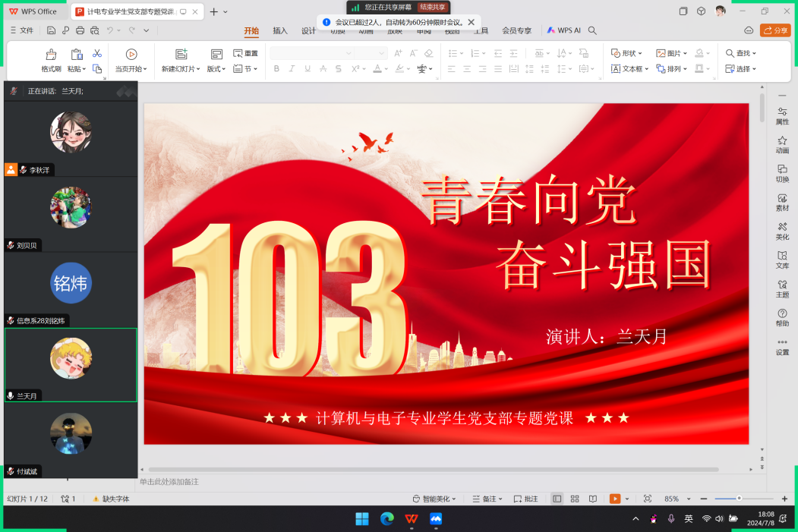The image size is (798, 532).
Task: Open the 会员专享 ribbon tab
Action: point(516,31)
